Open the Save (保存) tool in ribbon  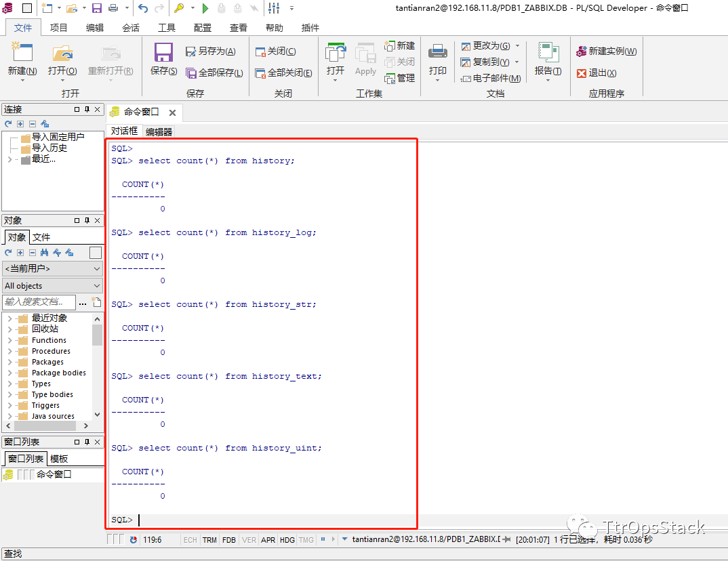coord(163,53)
